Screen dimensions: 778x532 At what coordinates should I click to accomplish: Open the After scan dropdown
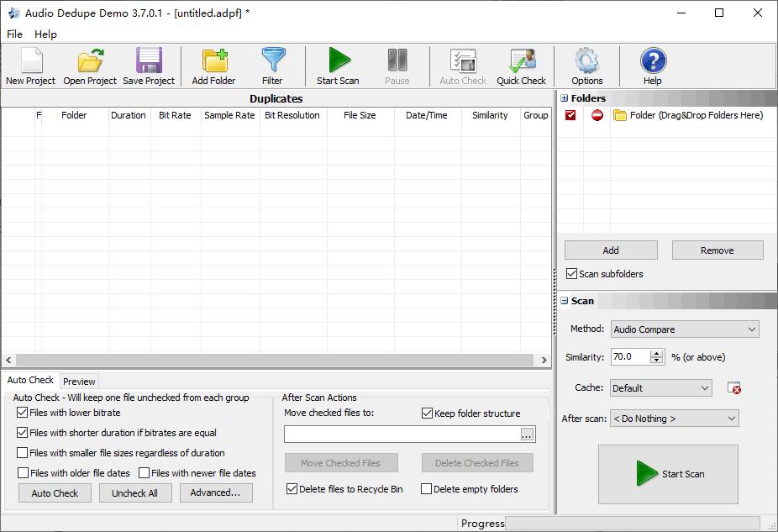675,419
